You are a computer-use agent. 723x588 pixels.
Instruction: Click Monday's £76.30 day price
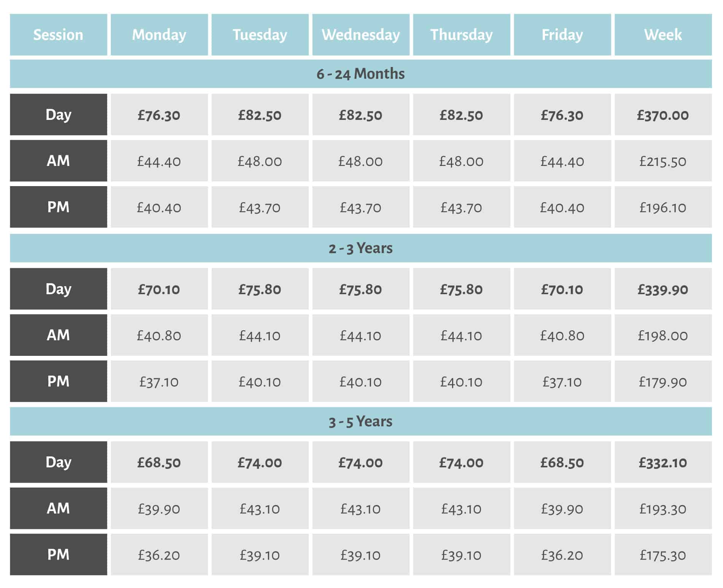pos(159,115)
